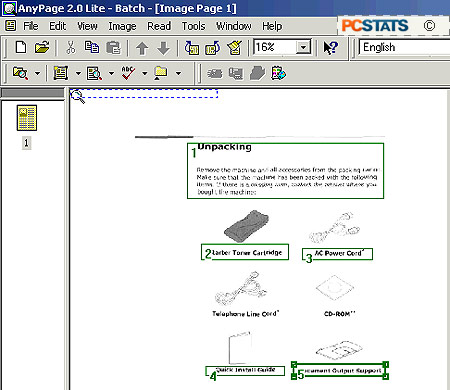Image resolution: width=450 pixels, height=390 pixels.
Task: Open the File menu
Action: (x=31, y=26)
